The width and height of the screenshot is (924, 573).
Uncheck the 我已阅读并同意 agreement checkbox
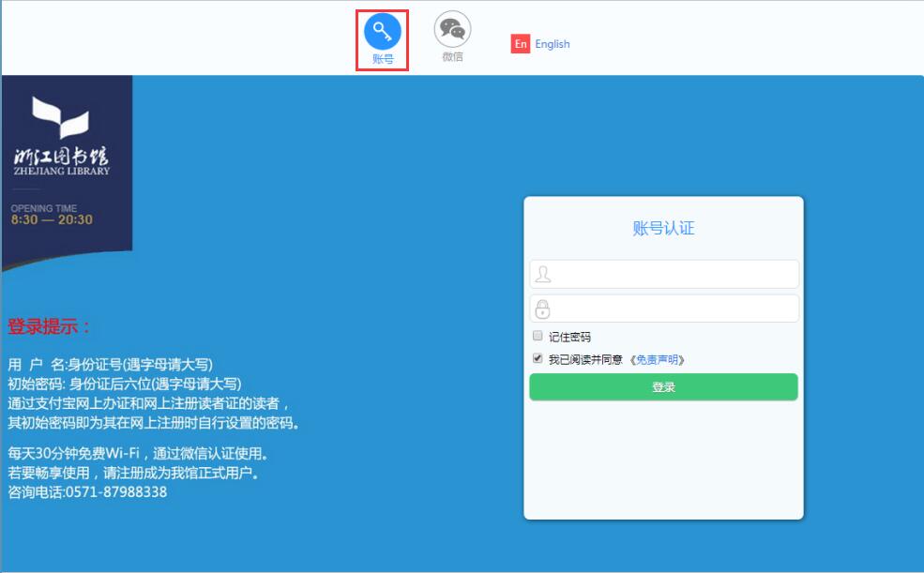pyautogui.click(x=538, y=358)
